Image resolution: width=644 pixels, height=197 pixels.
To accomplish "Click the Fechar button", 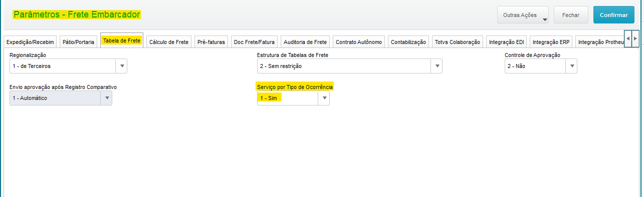I will (x=571, y=15).
